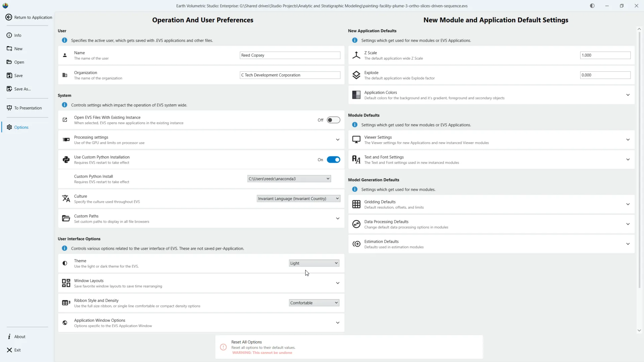
Task: Click the Gridding Defaults grid icon
Action: pos(356,204)
